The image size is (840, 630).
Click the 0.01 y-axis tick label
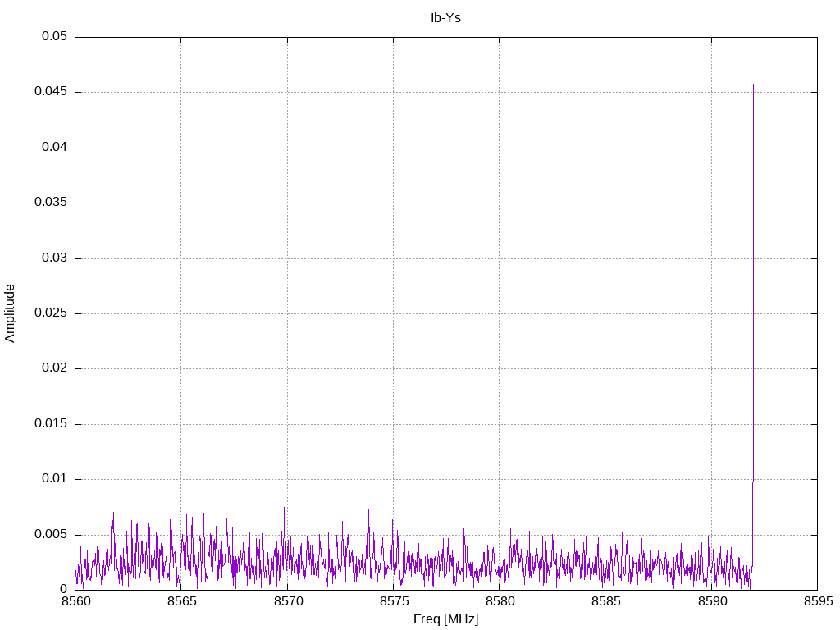54,479
